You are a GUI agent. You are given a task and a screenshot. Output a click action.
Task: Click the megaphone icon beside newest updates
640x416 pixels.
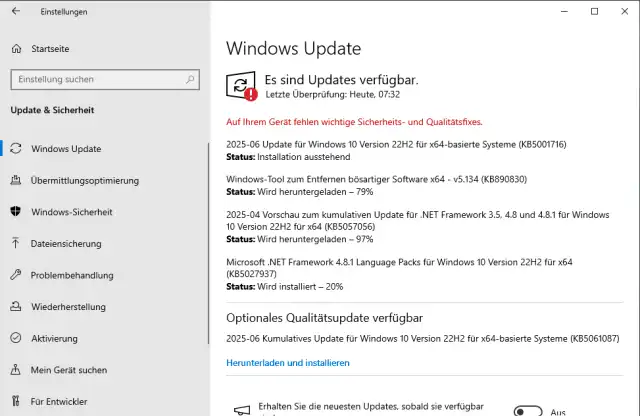tap(242, 410)
